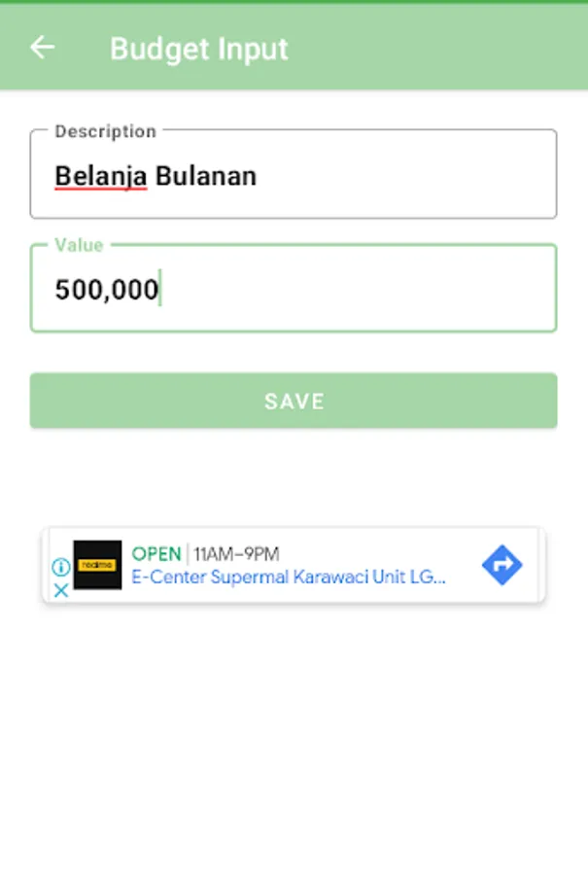Click the realme logo thumbnail
588x875 pixels.
[x=97, y=565]
